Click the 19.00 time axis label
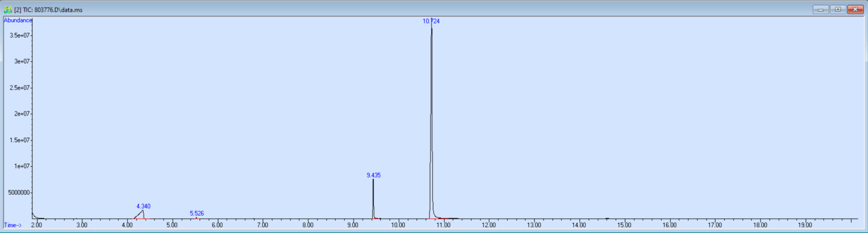The image size is (868, 233). [805, 225]
